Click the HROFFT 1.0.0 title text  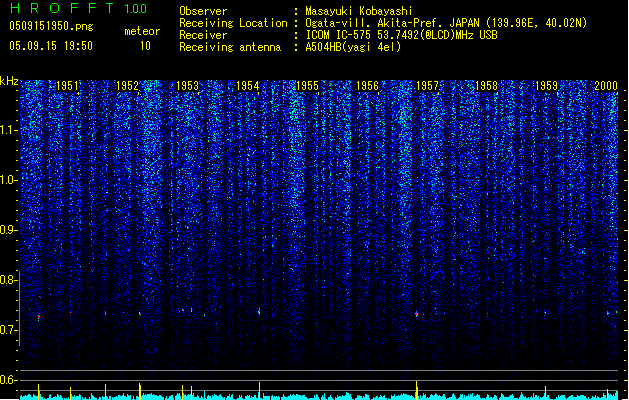click(x=78, y=8)
